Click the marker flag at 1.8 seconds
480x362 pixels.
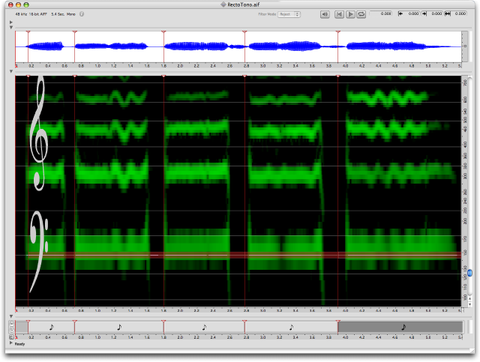click(x=164, y=32)
